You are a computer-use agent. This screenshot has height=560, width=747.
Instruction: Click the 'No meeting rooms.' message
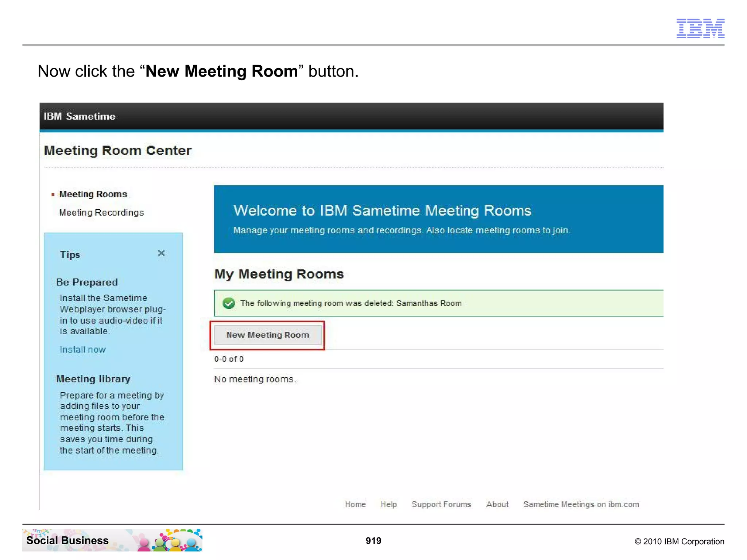[255, 379]
